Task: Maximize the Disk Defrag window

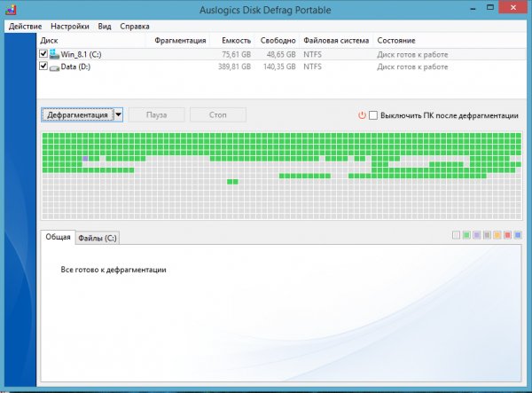Action: [x=490, y=8]
